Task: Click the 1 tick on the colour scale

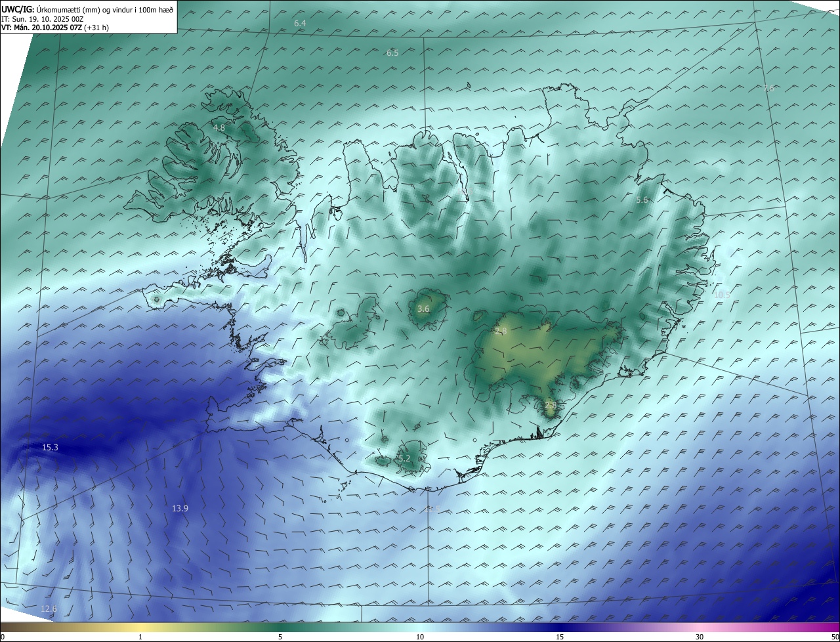Action: [x=140, y=637]
